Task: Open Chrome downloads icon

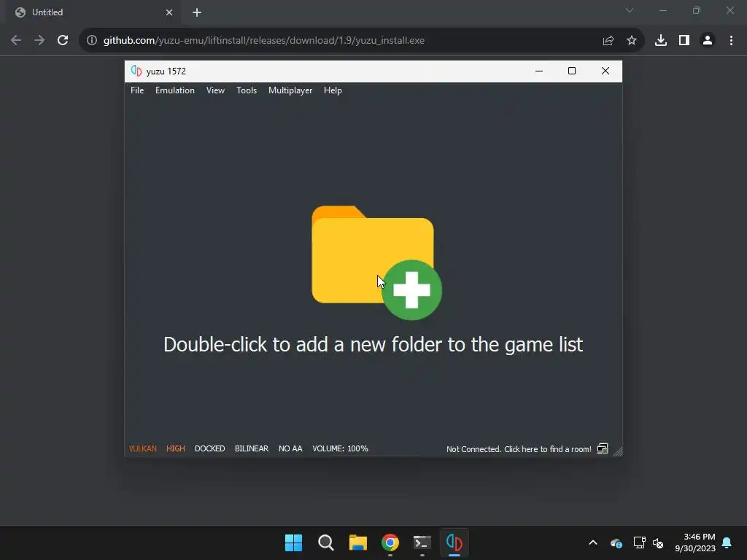Action: [x=661, y=41]
